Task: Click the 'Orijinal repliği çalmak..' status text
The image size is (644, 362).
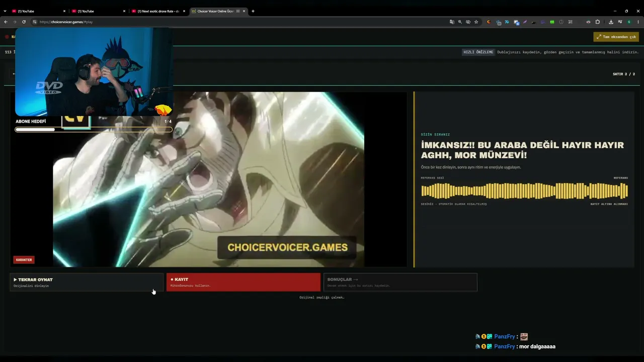Action: tap(322, 297)
